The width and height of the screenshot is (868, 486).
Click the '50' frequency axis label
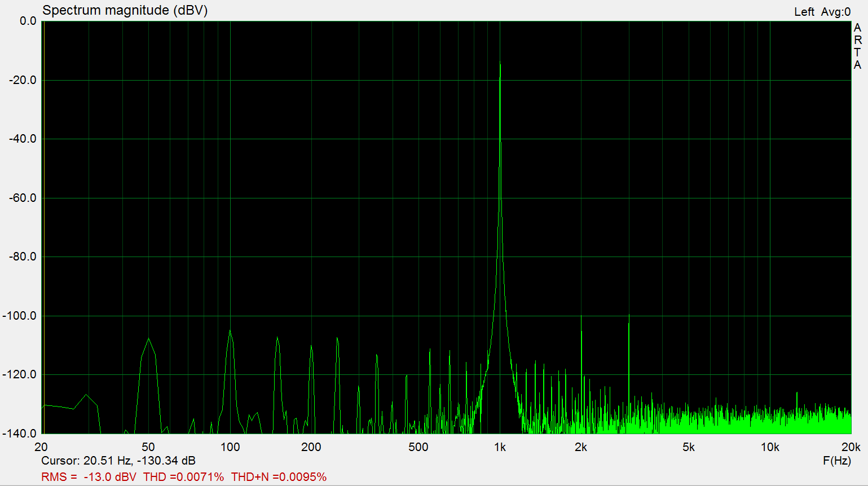[148, 447]
